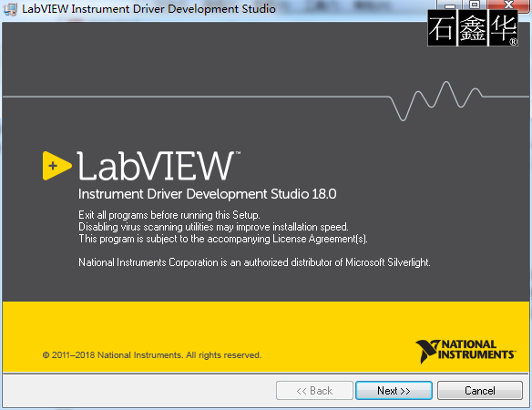Screen dimensions: 532x410
Task: Click the 华 watermark character tile
Action: point(503,27)
